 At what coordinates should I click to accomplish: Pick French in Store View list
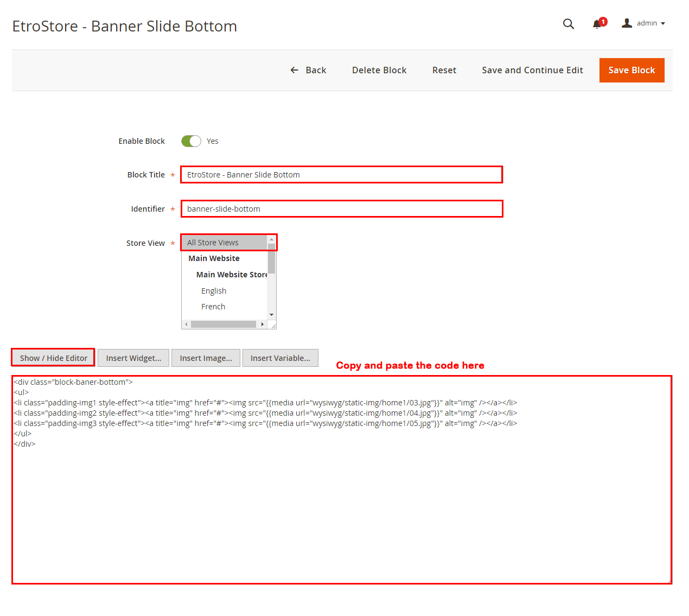[213, 307]
